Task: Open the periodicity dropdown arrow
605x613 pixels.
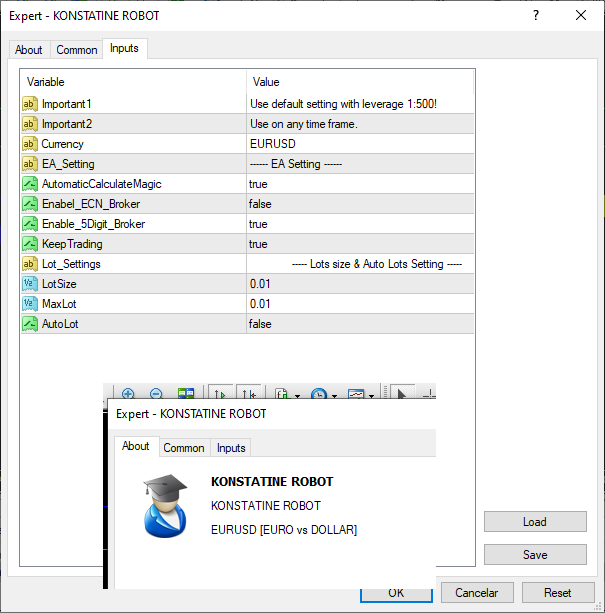Action: 335,396
